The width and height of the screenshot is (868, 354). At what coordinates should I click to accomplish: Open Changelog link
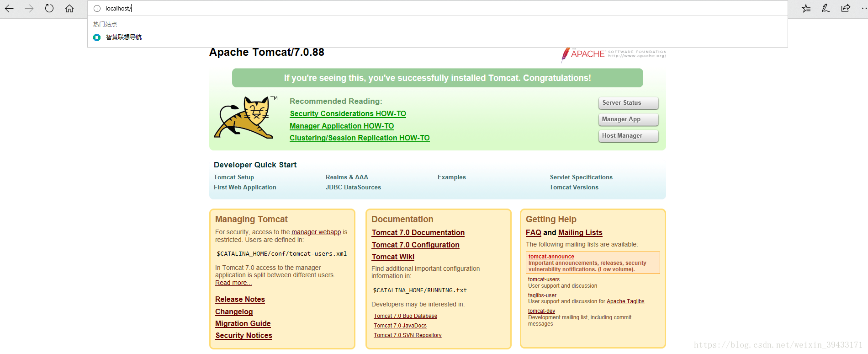click(x=234, y=312)
